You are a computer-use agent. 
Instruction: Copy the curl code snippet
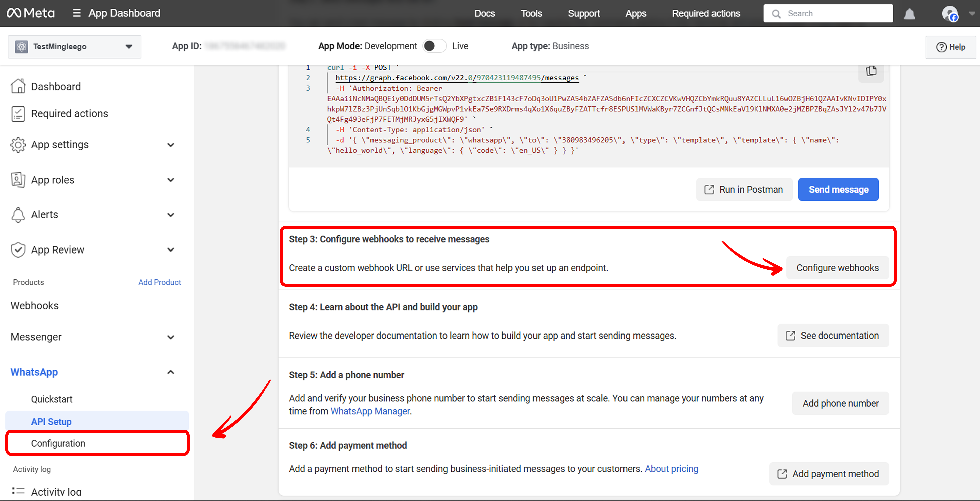click(x=871, y=71)
